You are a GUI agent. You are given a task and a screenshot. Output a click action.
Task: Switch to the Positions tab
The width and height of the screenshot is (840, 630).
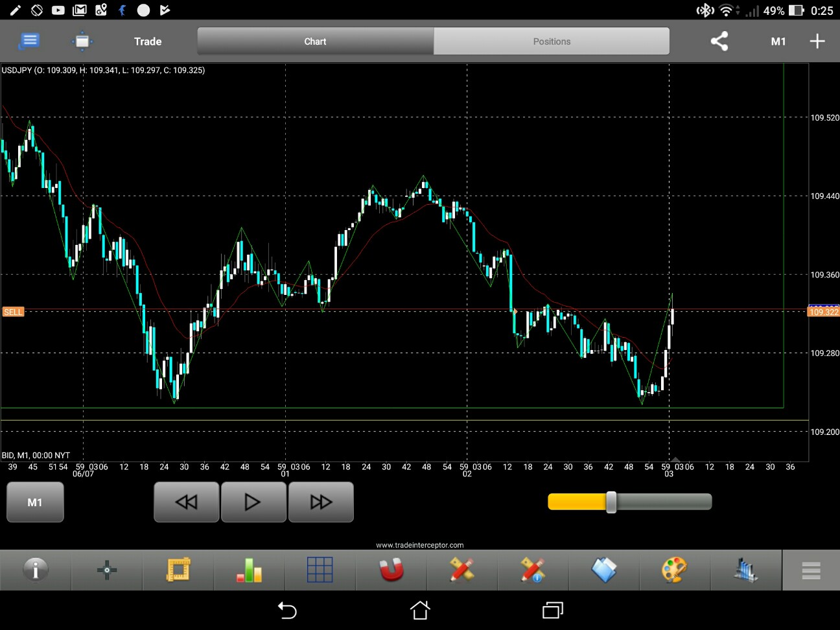552,41
